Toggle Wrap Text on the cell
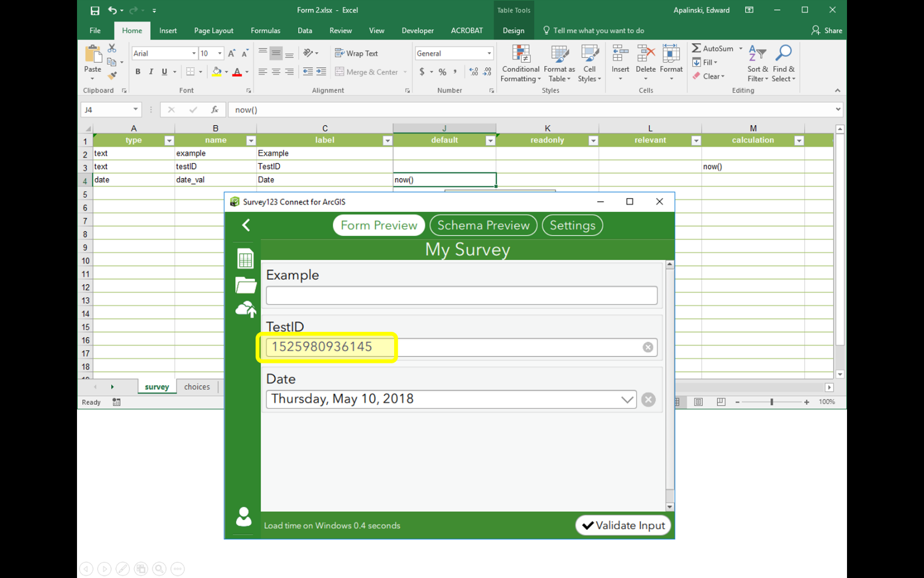Screen dimensions: 924x578 pos(356,53)
